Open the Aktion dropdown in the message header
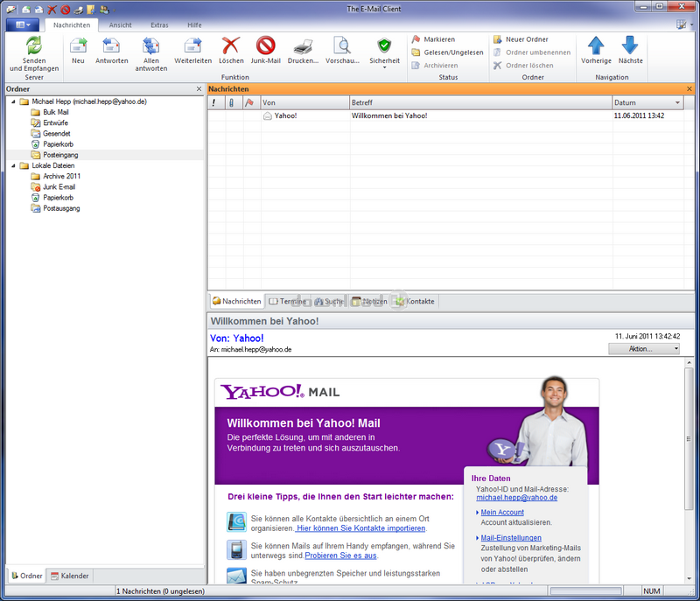This screenshot has height=601, width=700. tap(644, 349)
